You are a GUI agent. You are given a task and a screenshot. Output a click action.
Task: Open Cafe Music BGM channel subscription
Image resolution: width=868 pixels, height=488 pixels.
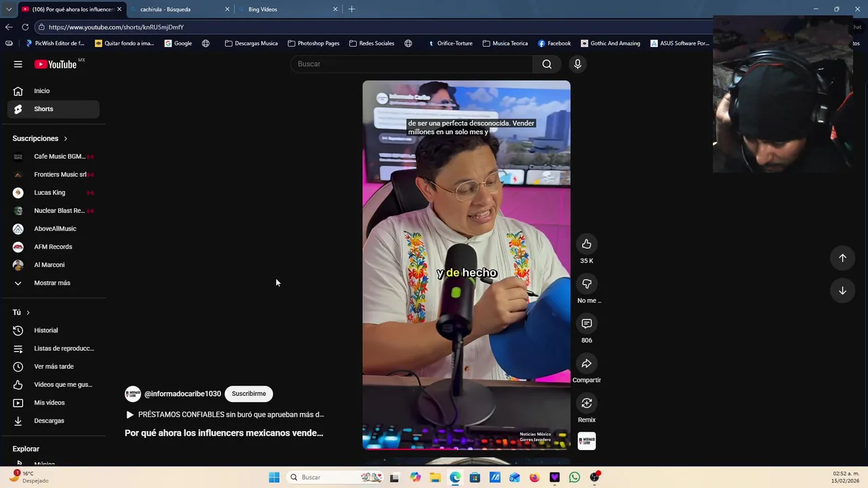[53, 157]
